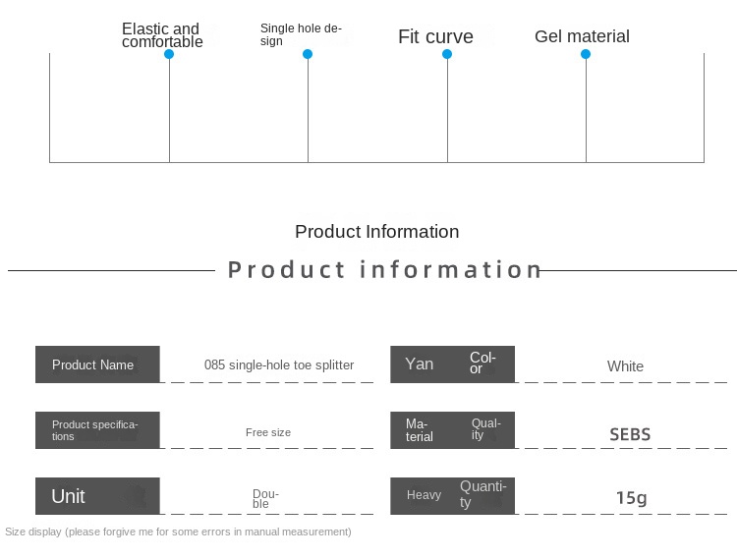The image size is (737, 560).
Task: Click the small Product Information title
Action: pos(376,232)
